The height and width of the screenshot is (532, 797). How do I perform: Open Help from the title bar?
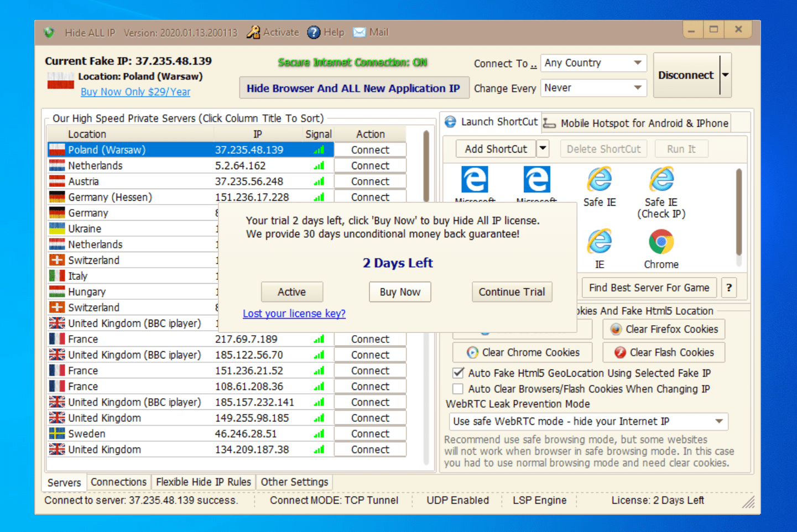(x=325, y=33)
